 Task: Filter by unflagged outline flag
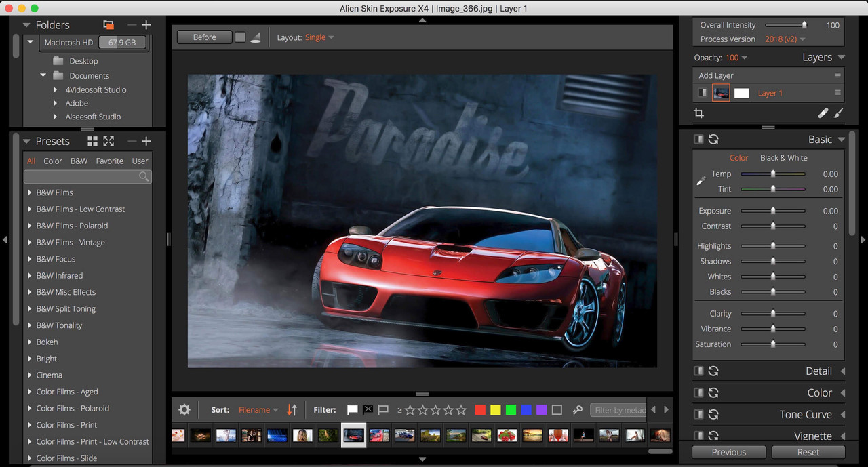[x=383, y=409]
